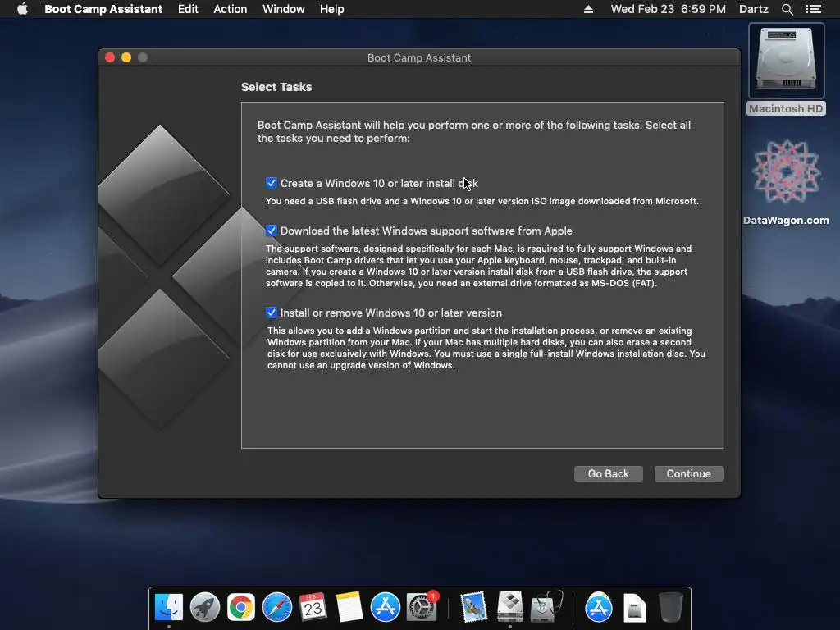840x630 pixels.
Task: Open the disk image document in Dock
Action: click(634, 608)
